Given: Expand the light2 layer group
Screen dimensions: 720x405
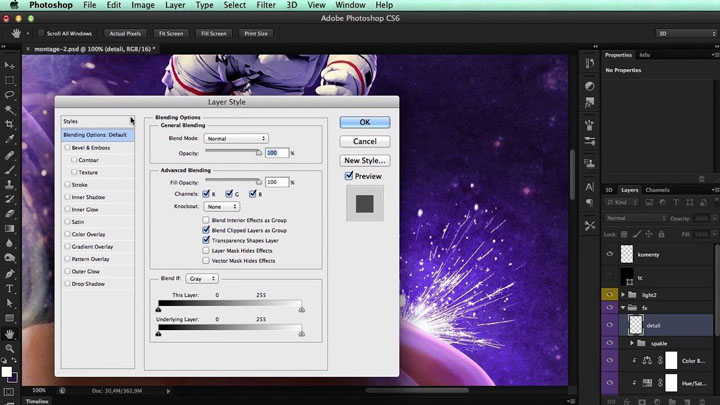Looking at the screenshot, I should (x=623, y=295).
